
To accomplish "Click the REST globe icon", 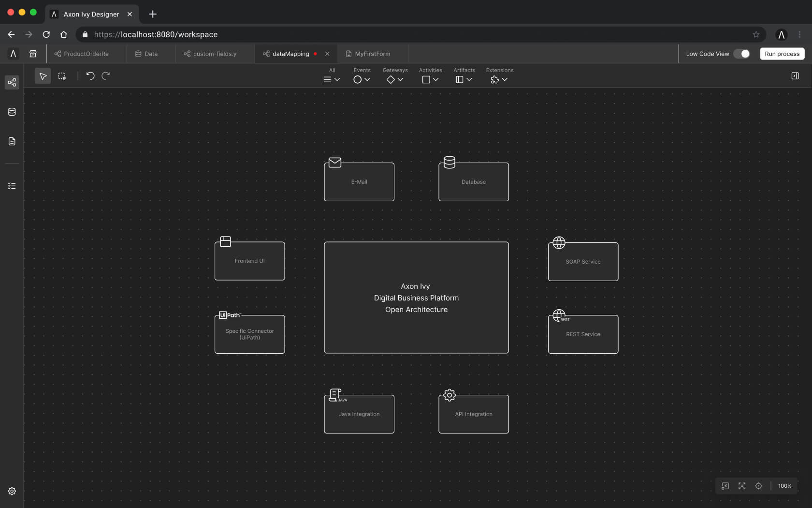I will click(560, 315).
